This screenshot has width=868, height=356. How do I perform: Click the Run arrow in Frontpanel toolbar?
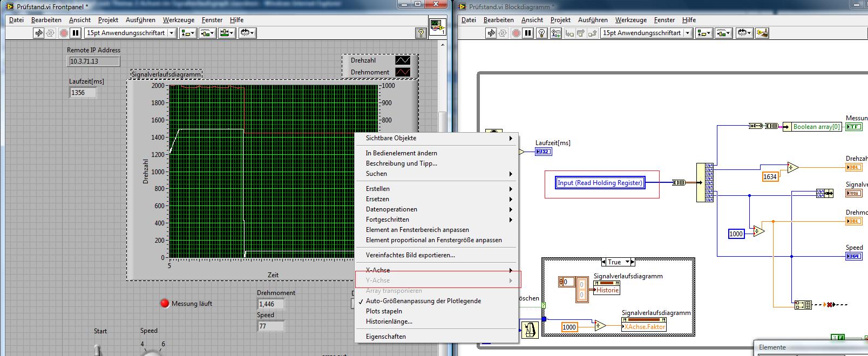(38, 33)
